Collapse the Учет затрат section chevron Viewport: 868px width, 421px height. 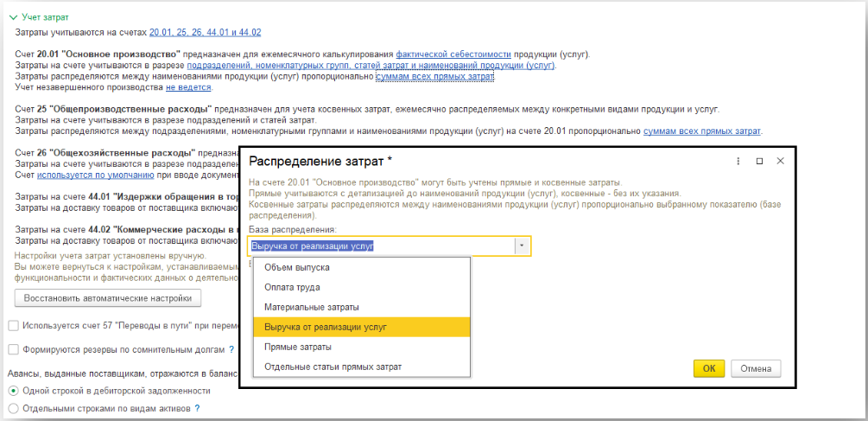11,16
